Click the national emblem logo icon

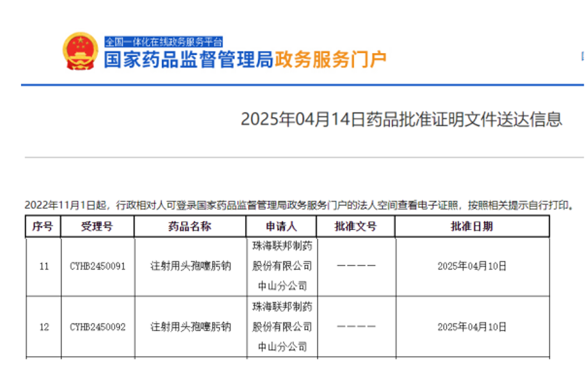(x=80, y=52)
